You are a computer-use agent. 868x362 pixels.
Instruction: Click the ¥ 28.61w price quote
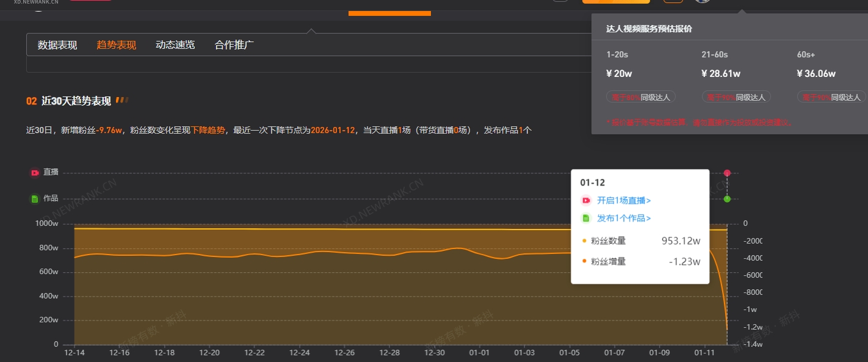(x=721, y=74)
